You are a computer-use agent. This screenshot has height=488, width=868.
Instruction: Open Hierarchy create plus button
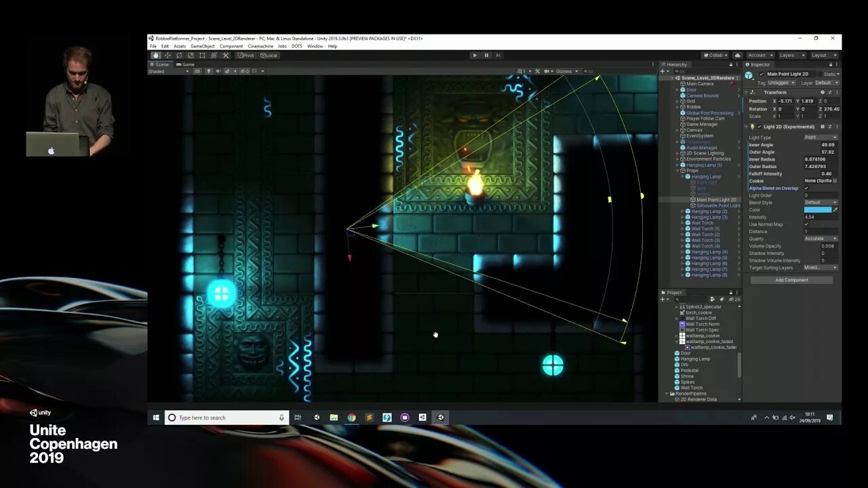[664, 71]
